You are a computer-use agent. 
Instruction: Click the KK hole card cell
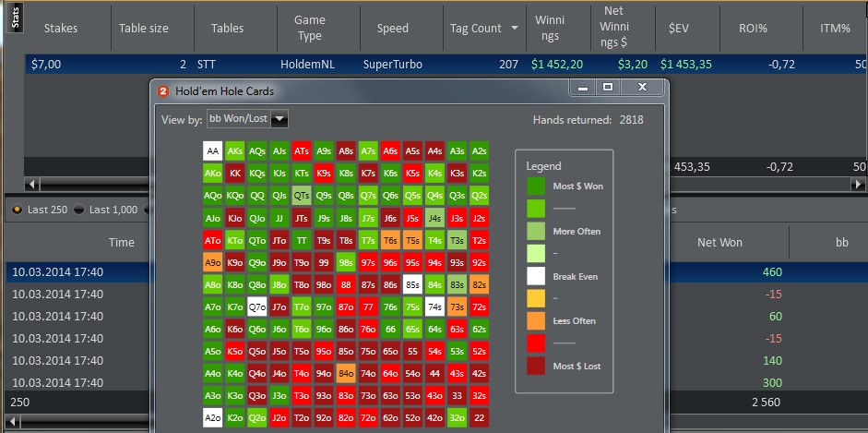(x=234, y=173)
